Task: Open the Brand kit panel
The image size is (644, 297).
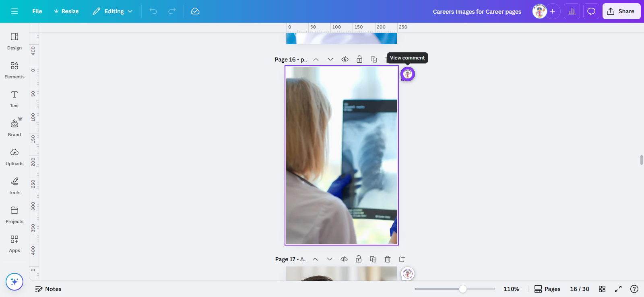Action: (x=14, y=128)
